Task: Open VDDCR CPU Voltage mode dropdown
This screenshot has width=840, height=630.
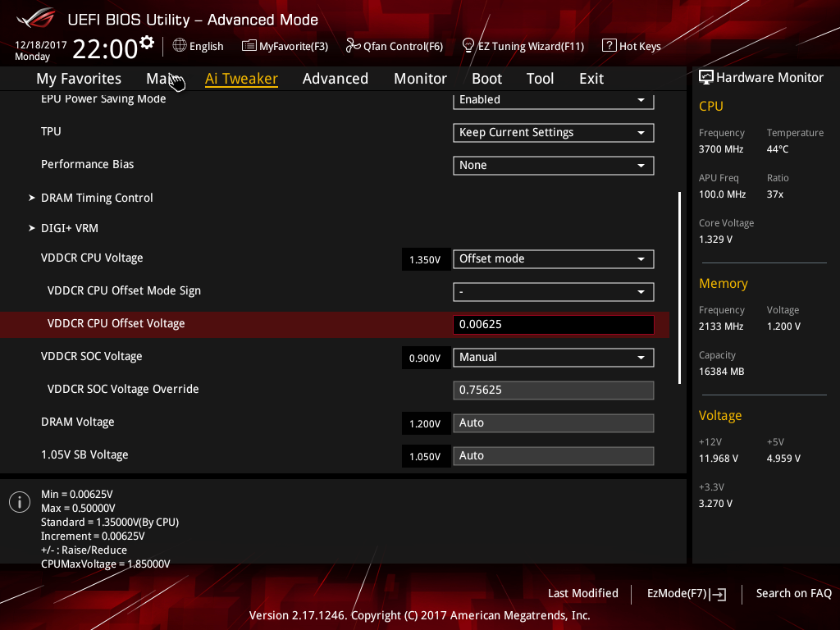Action: (x=554, y=259)
